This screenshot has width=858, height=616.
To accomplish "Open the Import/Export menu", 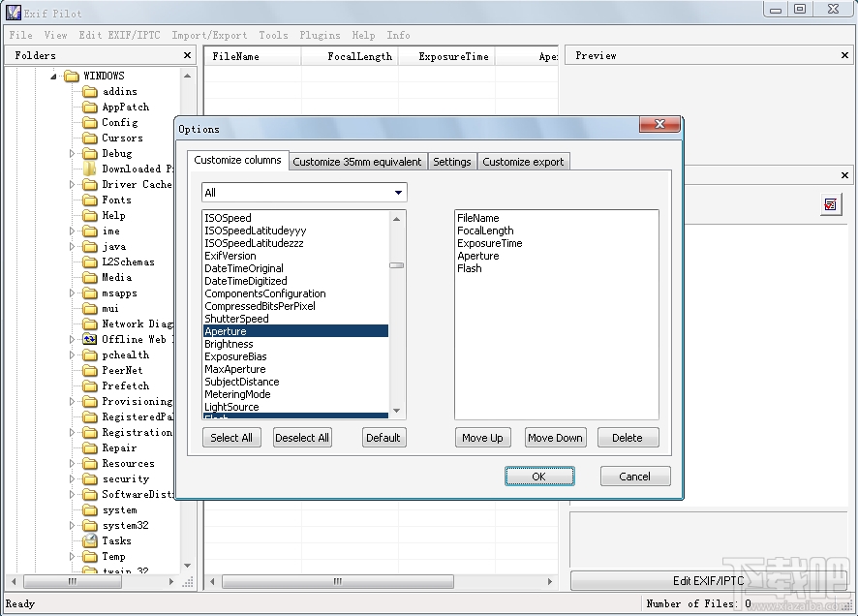I will click(x=208, y=35).
